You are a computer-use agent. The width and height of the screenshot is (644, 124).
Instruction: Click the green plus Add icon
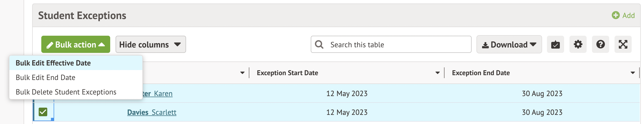click(x=616, y=15)
